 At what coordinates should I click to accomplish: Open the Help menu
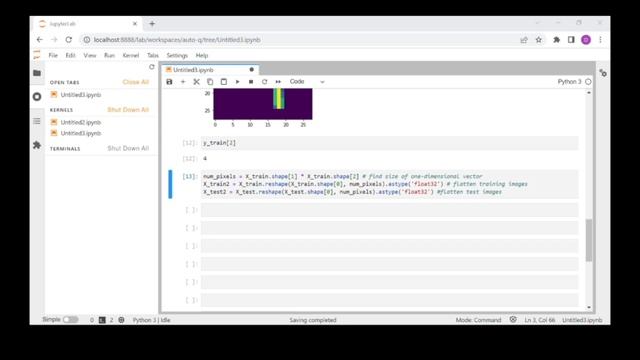(202, 55)
